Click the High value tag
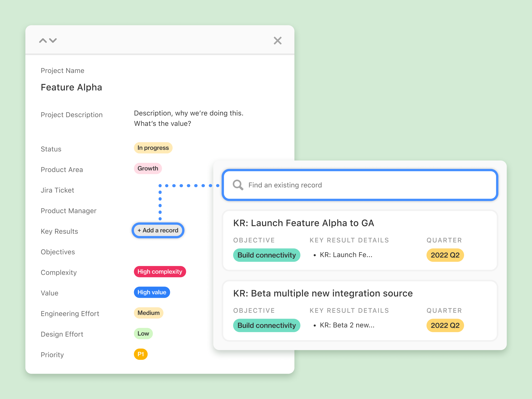 (152, 292)
